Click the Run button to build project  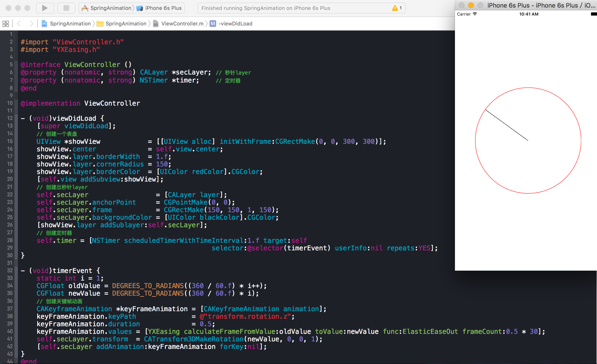click(45, 7)
